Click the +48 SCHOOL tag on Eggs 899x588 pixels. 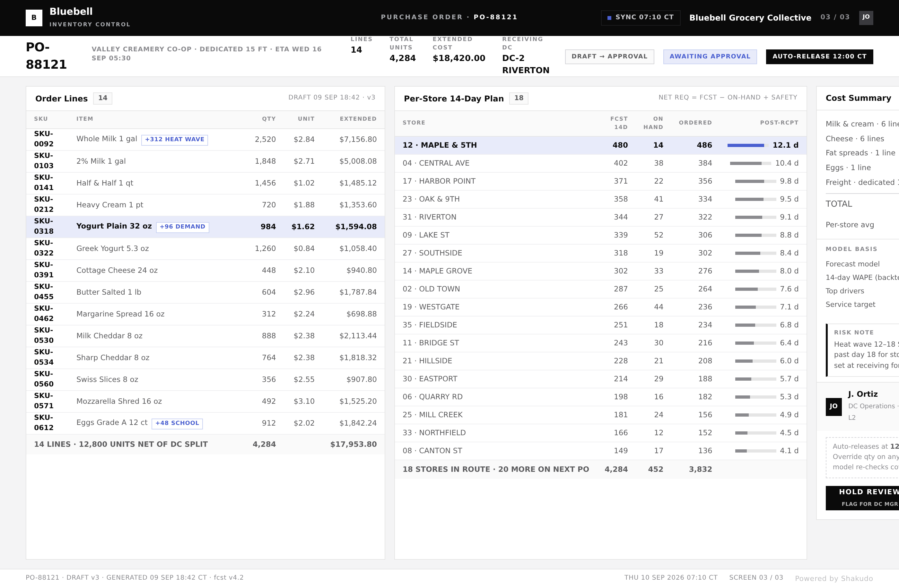tap(177, 423)
